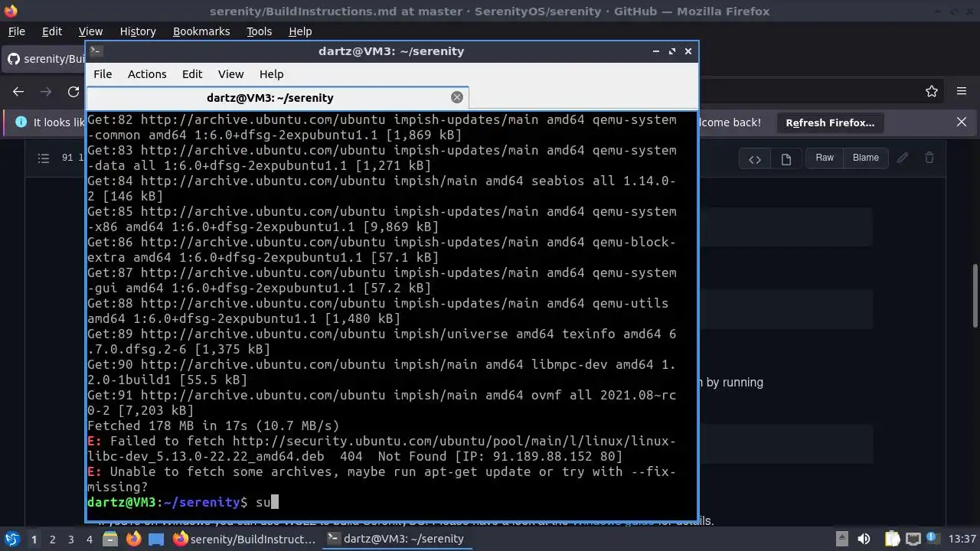
Task: Open the terminal Edit menu
Action: coord(192,74)
